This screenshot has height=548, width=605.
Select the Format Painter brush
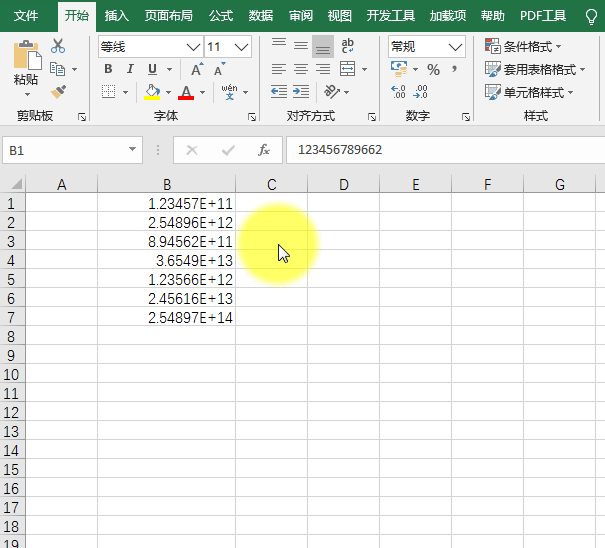pos(58,92)
